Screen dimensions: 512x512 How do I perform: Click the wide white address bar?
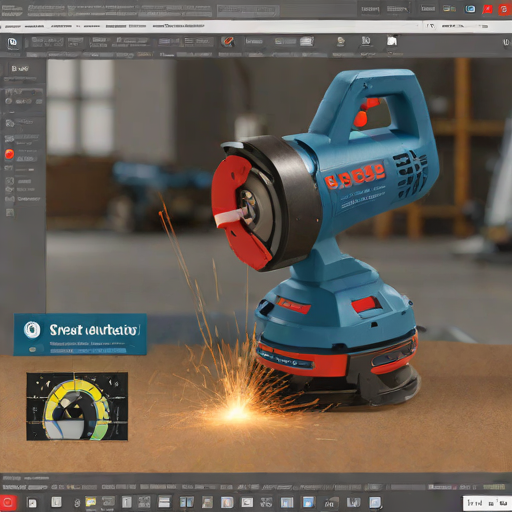pos(256,26)
